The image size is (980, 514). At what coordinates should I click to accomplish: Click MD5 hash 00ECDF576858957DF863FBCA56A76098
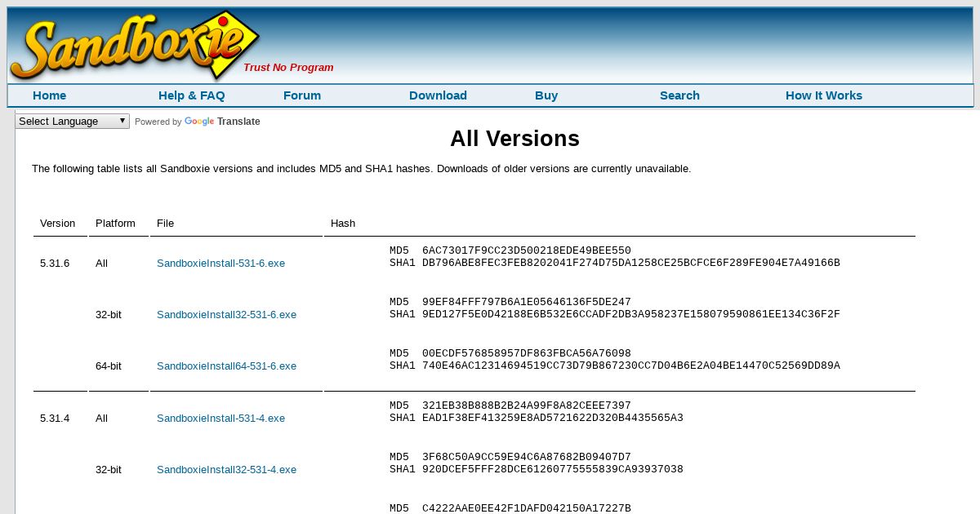527,353
